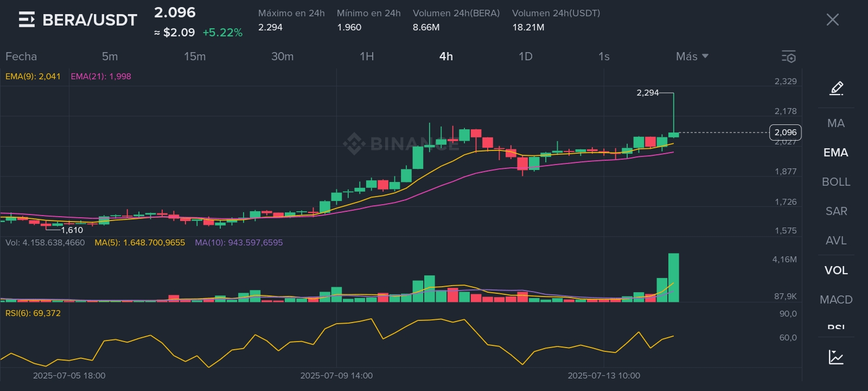Select the 4h timeframe
The width and height of the screenshot is (868, 391).
tap(446, 56)
